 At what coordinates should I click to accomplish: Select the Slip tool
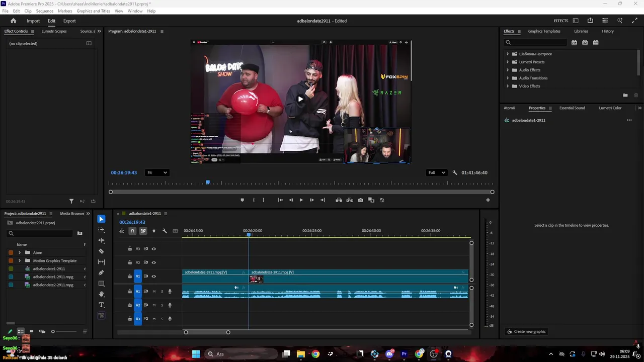(x=101, y=262)
